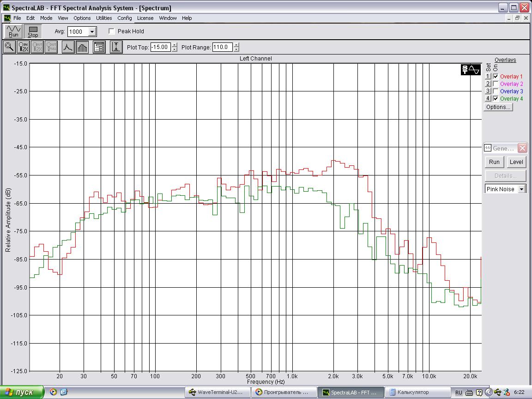Auto-scale the amplitude axis

coord(116,47)
